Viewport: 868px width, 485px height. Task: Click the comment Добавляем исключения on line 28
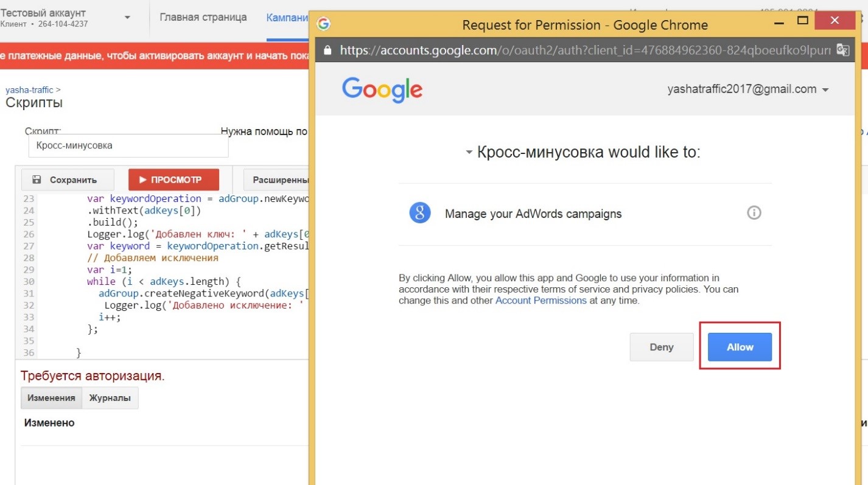153,258
